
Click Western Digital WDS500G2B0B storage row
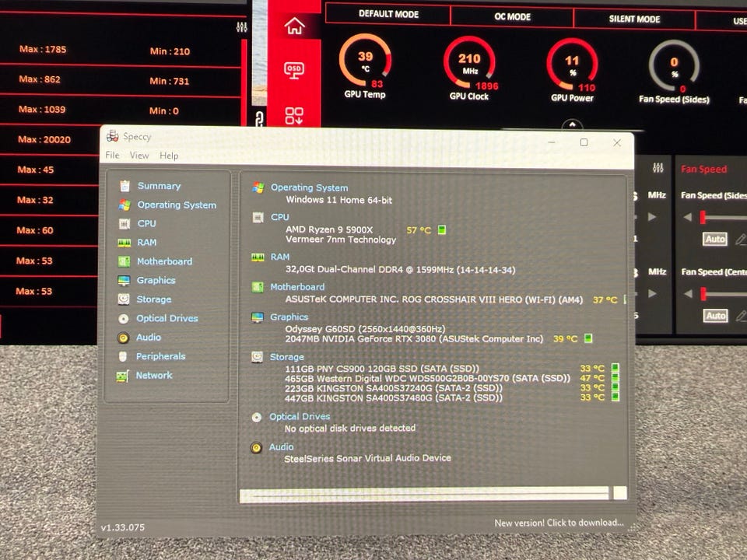pos(427,378)
